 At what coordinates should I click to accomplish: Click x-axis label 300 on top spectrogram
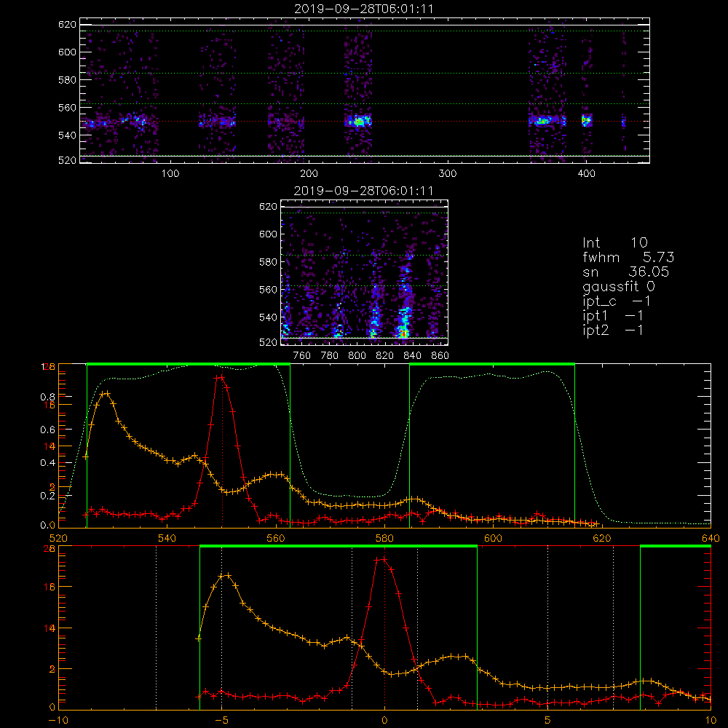(x=448, y=174)
